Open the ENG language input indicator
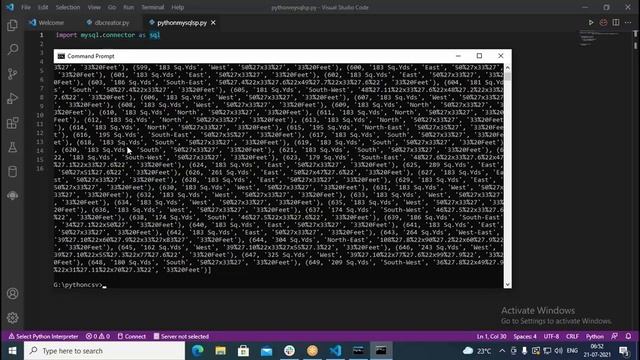The height and width of the screenshot is (360, 640). pyautogui.click(x=572, y=351)
